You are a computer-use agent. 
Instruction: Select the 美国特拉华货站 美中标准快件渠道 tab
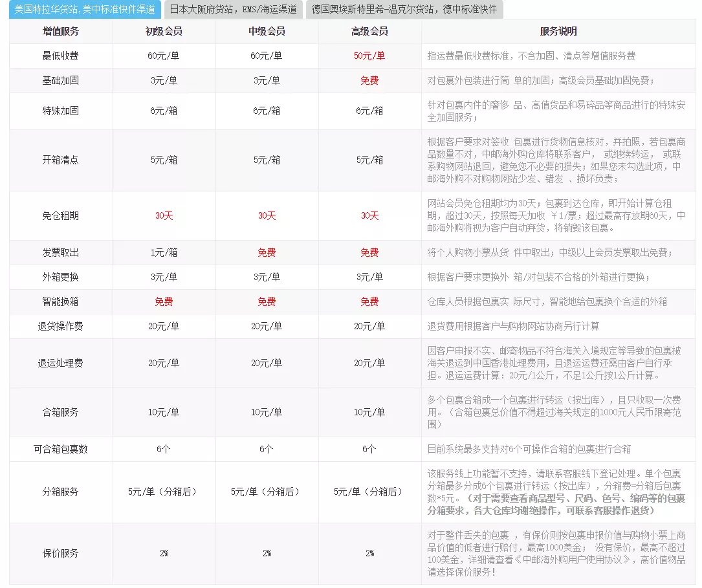tap(85, 10)
